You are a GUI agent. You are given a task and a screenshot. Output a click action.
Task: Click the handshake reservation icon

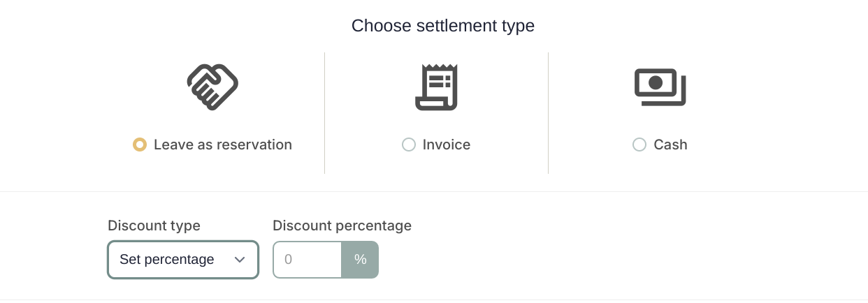pyautogui.click(x=212, y=87)
